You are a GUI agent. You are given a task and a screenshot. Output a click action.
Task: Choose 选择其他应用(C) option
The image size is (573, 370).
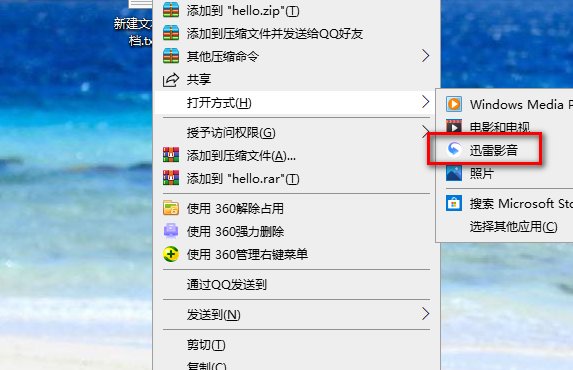505,226
